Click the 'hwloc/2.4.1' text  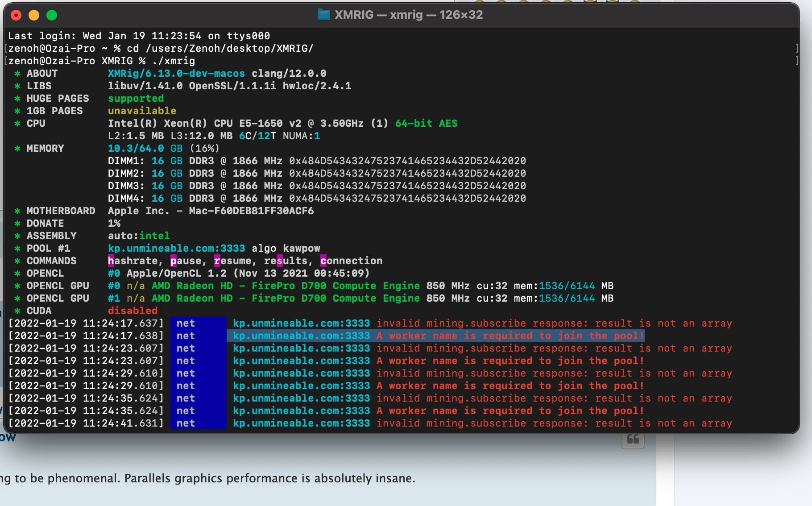317,86
